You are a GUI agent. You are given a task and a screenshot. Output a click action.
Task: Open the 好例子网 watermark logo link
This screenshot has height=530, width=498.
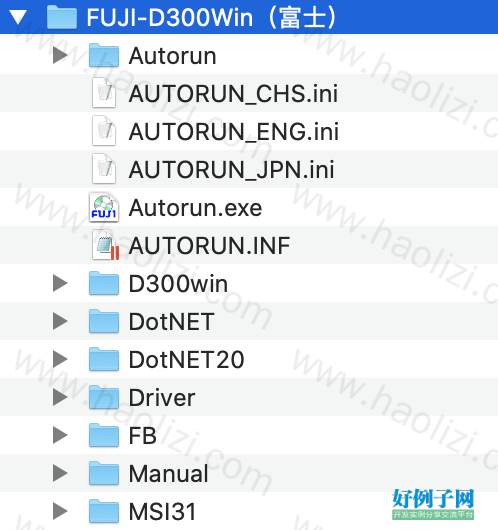tap(433, 504)
